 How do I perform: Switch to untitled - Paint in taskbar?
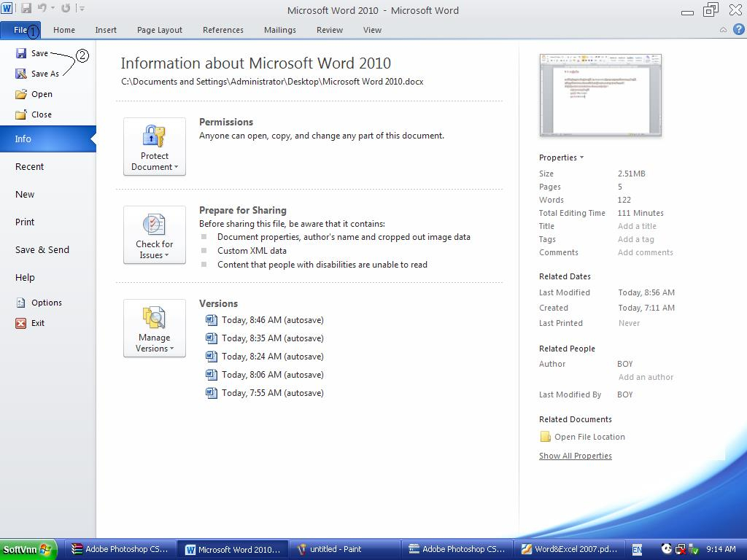click(x=344, y=549)
